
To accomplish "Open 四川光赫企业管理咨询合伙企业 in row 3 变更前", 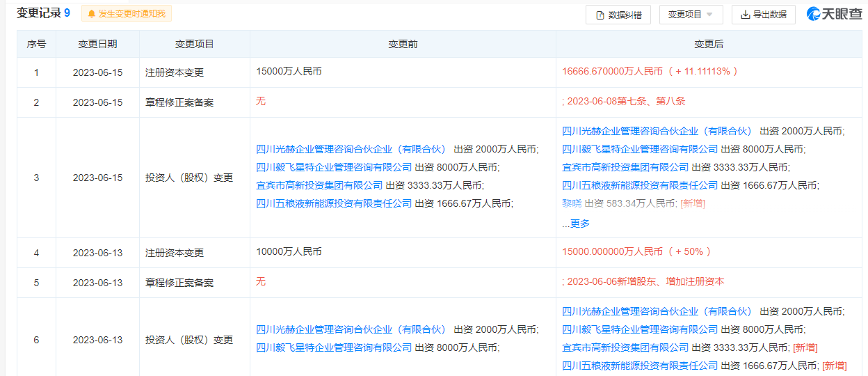I will (351, 149).
